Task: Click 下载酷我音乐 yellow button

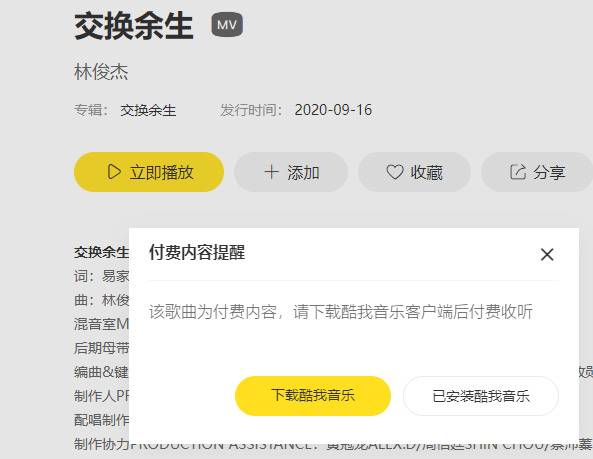Action: pos(313,396)
